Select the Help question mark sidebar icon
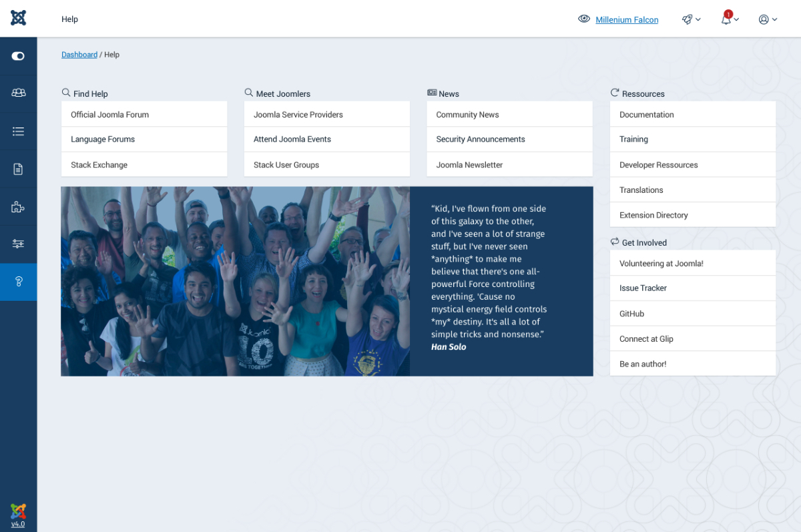 point(18,282)
